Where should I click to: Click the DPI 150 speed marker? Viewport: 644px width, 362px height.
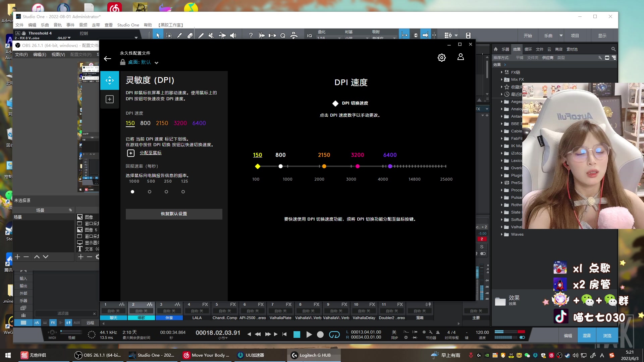[257, 166]
